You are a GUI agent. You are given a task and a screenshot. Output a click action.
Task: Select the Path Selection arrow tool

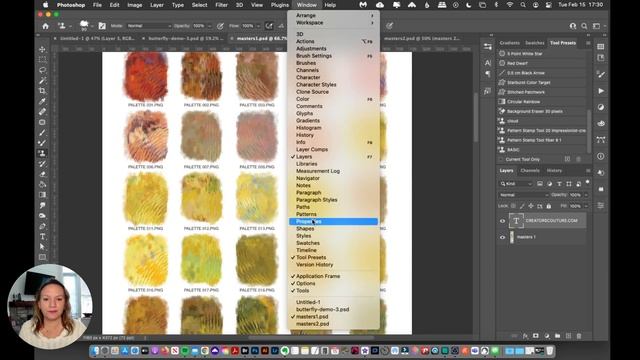coord(42,247)
